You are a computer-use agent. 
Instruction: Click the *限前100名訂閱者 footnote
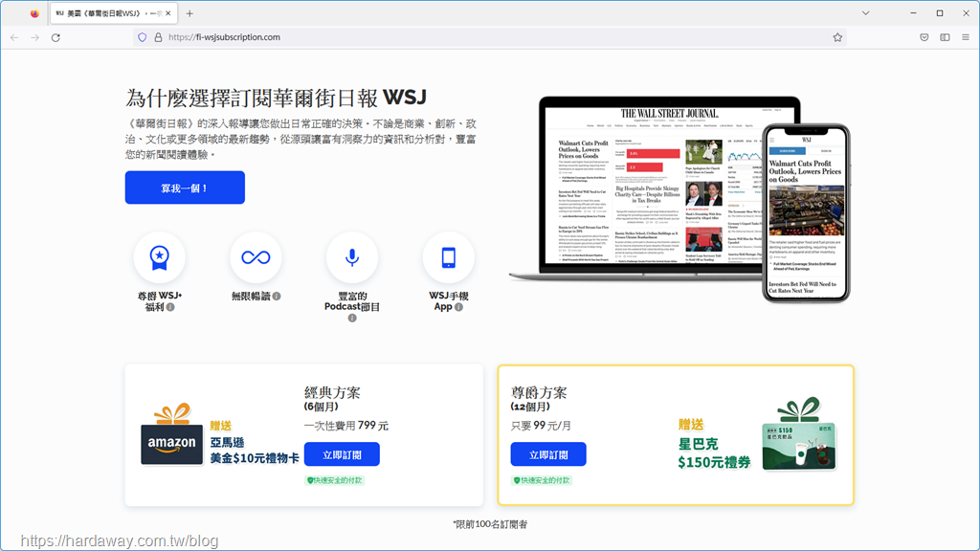(x=490, y=524)
